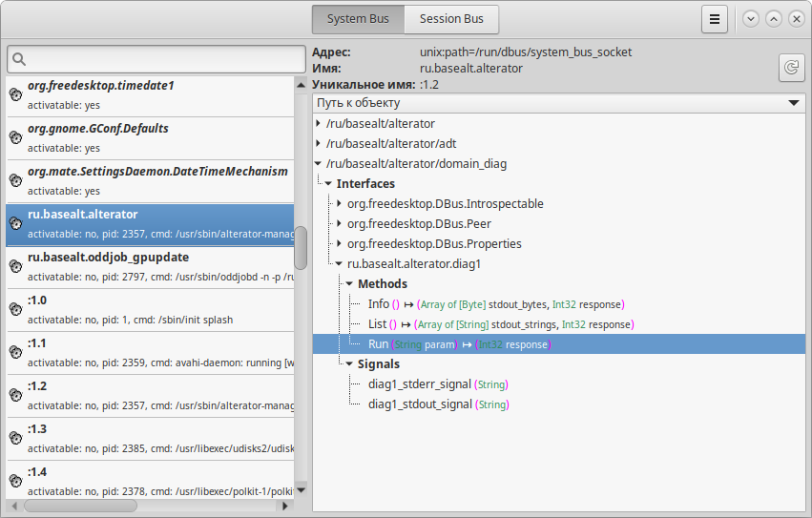Click the refresh introspection icon
Viewport: 812px width, 518px height.
pyautogui.click(x=791, y=67)
